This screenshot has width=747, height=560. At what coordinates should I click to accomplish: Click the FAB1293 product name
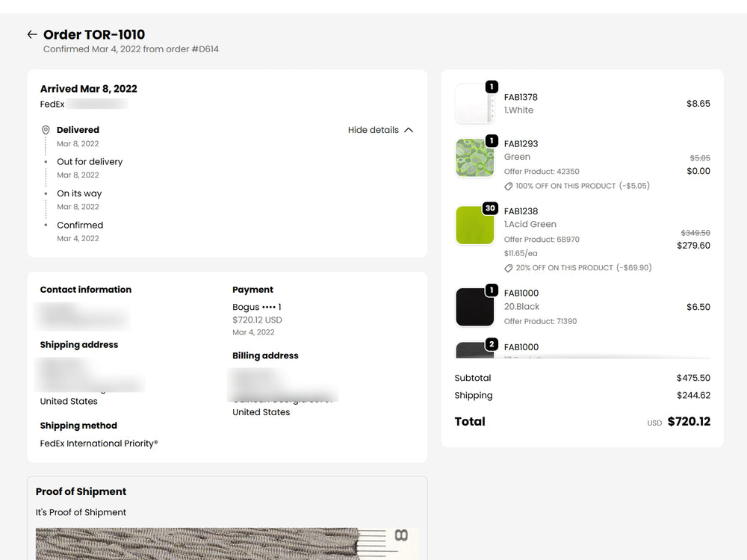click(521, 144)
